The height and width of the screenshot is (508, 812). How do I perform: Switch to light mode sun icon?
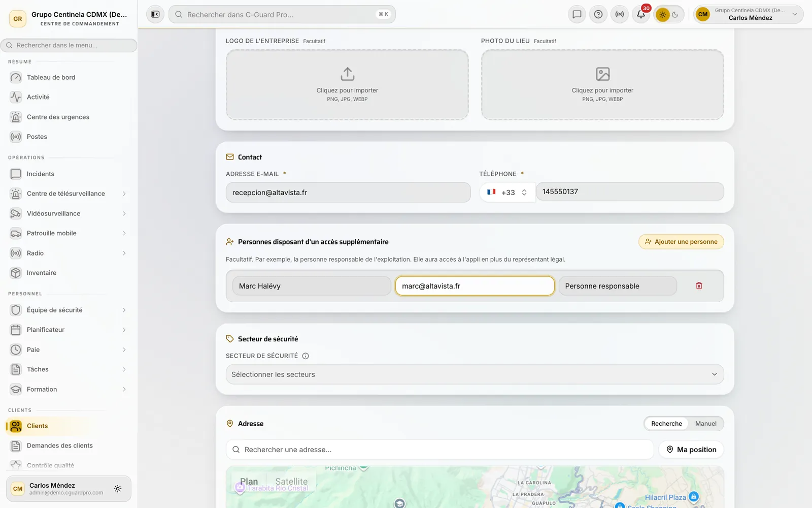click(x=663, y=15)
